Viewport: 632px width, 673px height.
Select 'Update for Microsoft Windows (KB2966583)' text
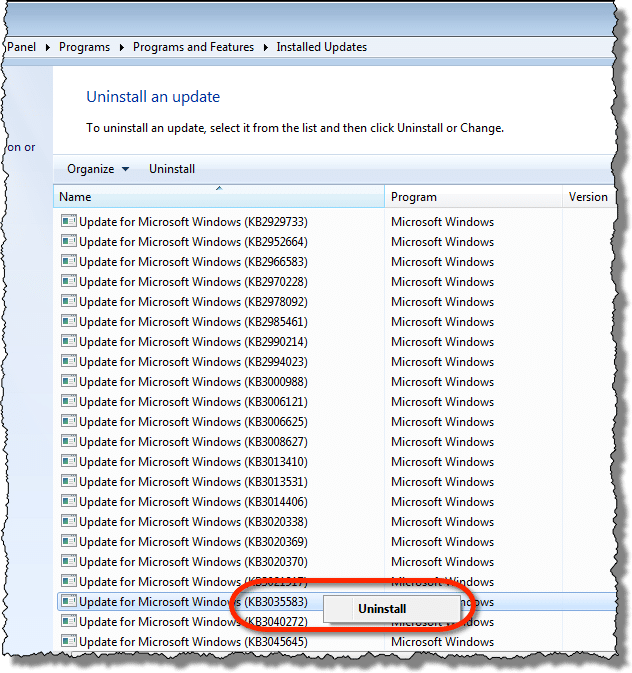point(193,262)
